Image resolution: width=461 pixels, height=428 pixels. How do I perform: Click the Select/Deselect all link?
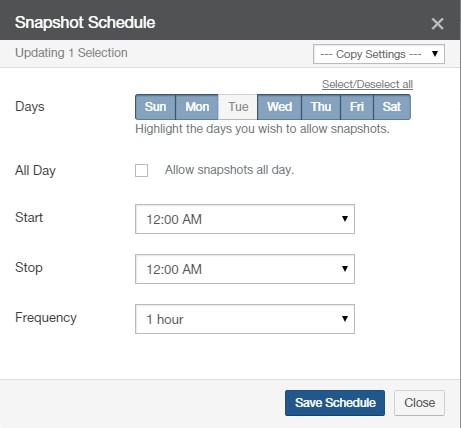pos(367,84)
